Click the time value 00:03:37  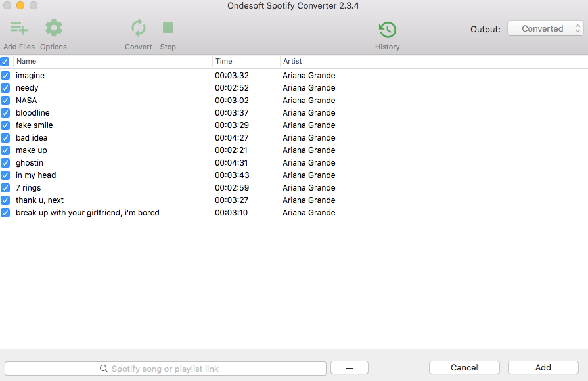[x=232, y=112]
